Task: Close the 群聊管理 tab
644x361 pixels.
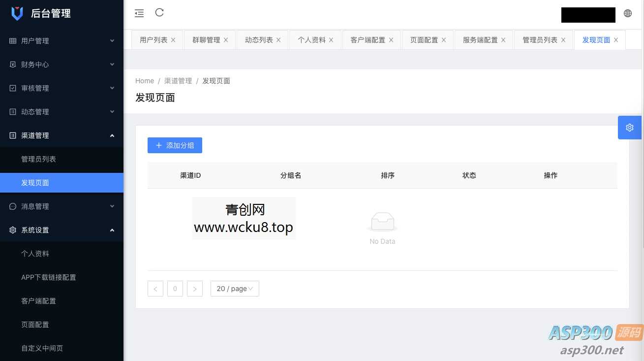Action: coord(226,40)
